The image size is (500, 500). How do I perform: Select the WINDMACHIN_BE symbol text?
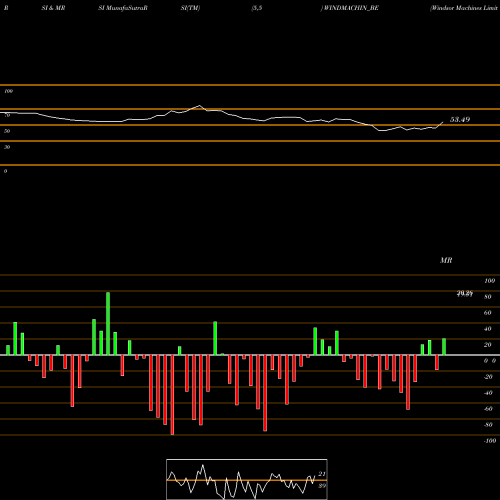351,8
